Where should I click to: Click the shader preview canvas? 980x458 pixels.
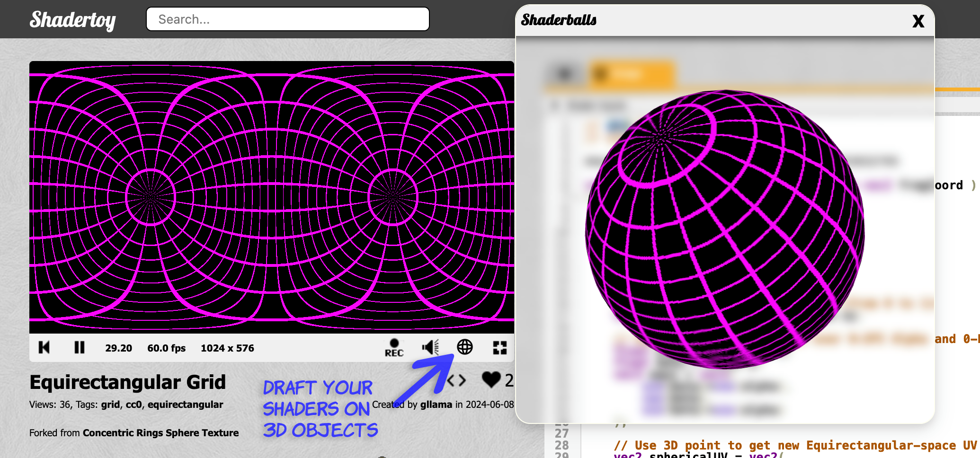pyautogui.click(x=272, y=197)
